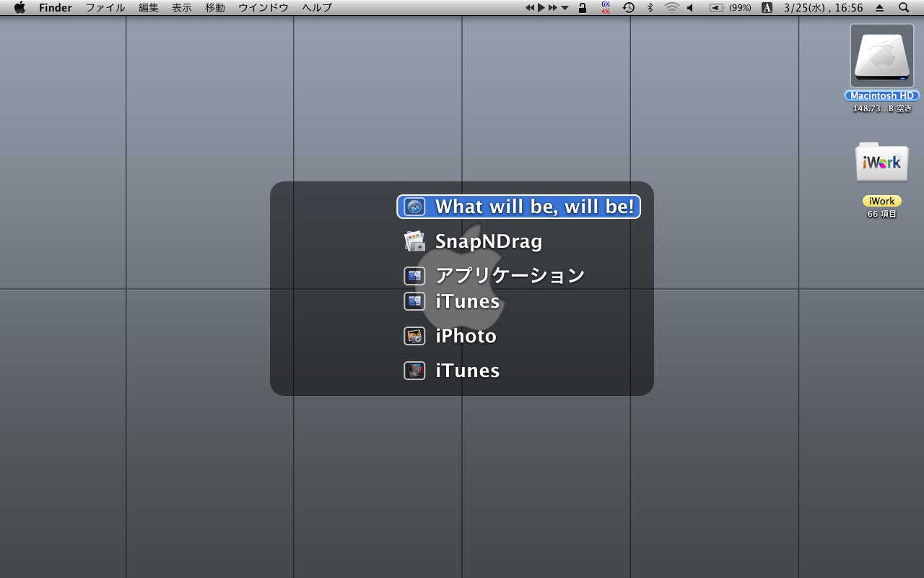Open the ファイル menu
The width and height of the screenshot is (924, 578).
pyautogui.click(x=105, y=7)
